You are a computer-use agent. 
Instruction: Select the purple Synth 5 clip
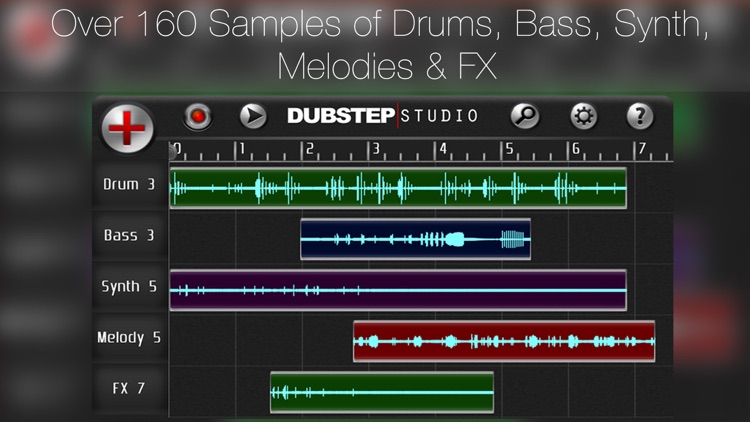(x=398, y=290)
